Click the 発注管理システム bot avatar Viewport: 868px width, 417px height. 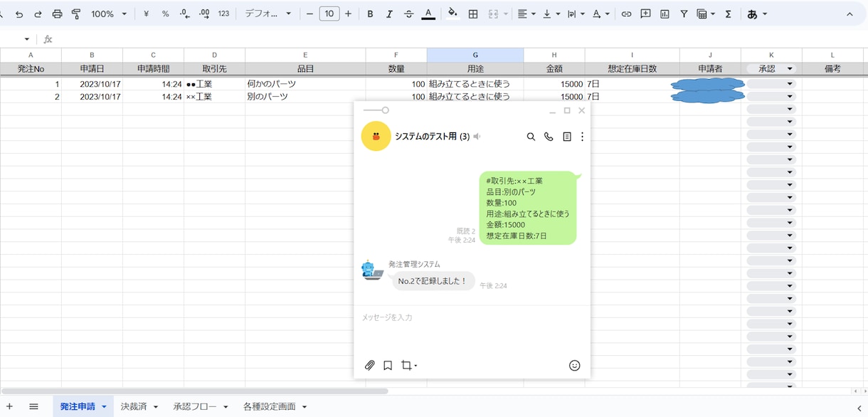point(372,270)
